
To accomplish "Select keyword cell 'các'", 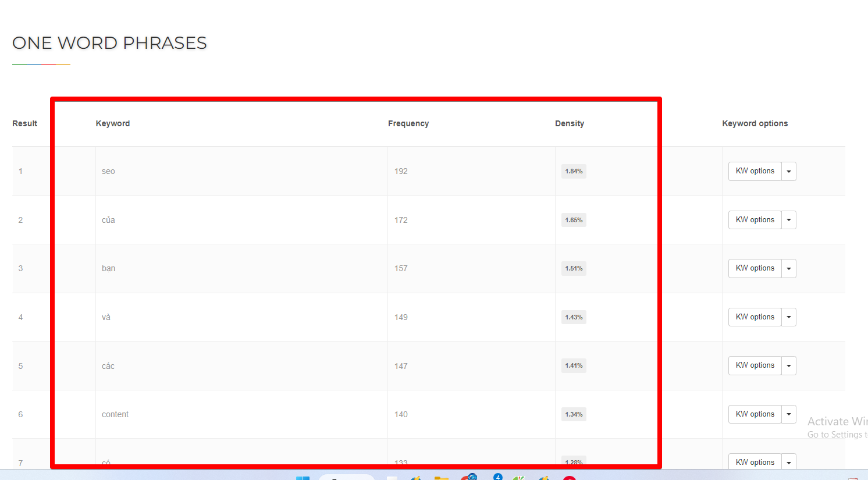I will tap(108, 366).
